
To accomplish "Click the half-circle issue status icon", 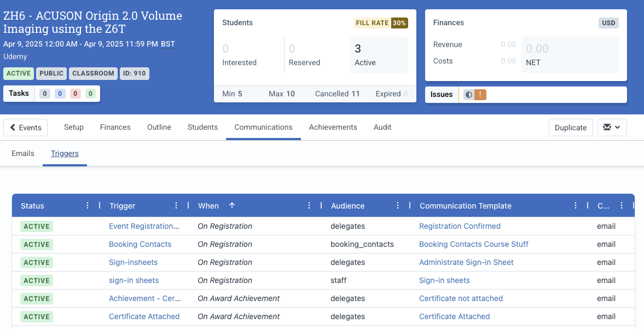I will click(468, 95).
